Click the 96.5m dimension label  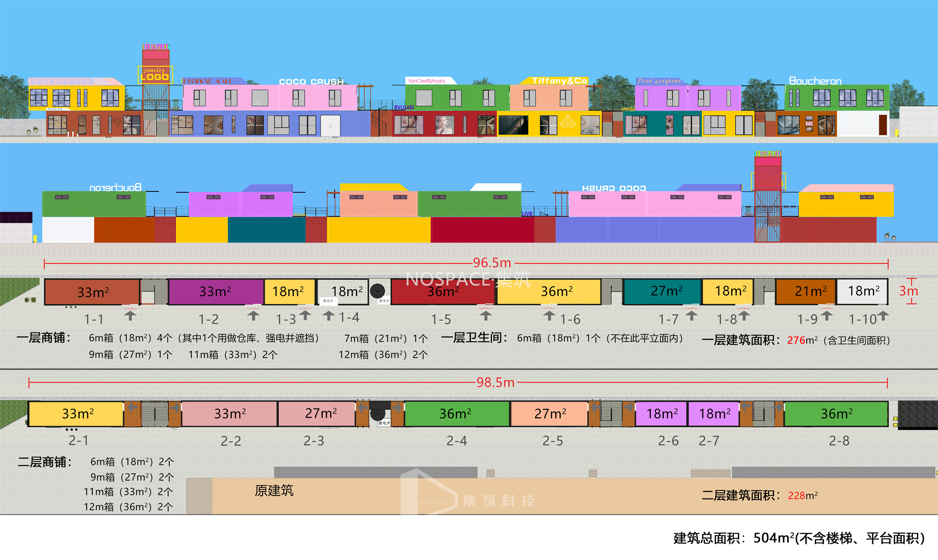[x=492, y=263]
